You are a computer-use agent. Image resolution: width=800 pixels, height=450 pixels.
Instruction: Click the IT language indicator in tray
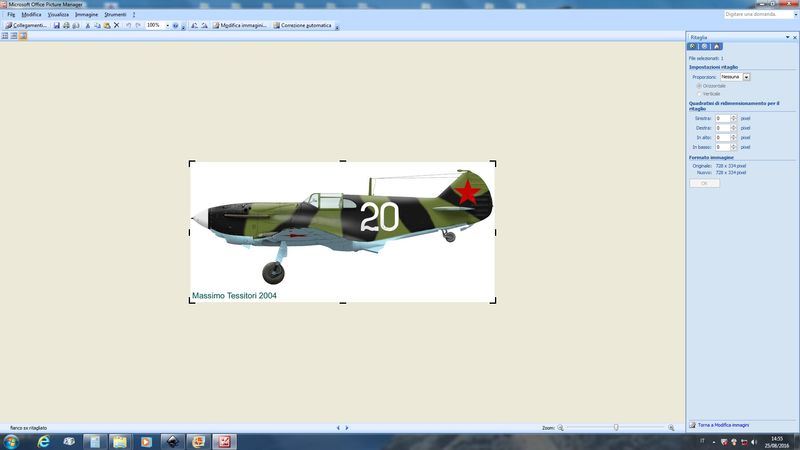[x=702, y=441]
